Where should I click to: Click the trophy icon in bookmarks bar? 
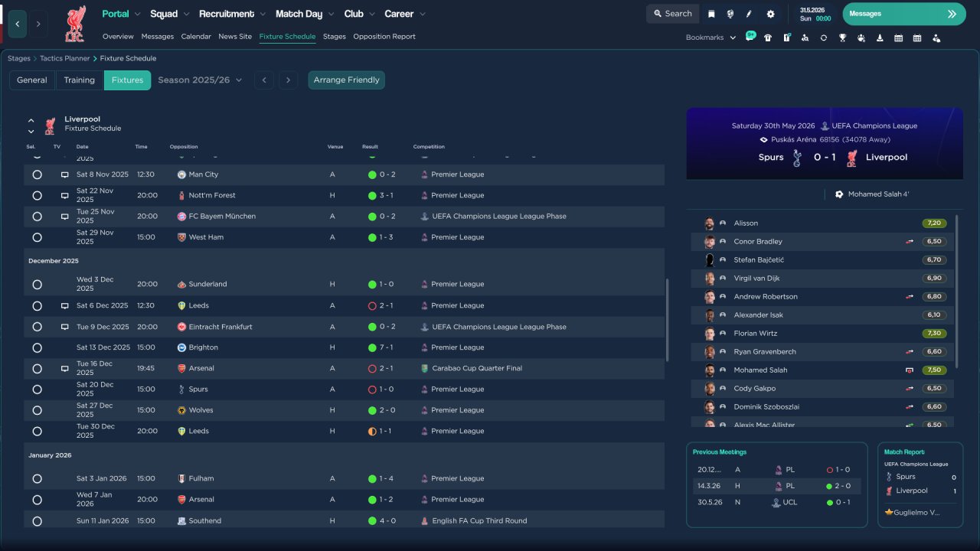click(842, 37)
